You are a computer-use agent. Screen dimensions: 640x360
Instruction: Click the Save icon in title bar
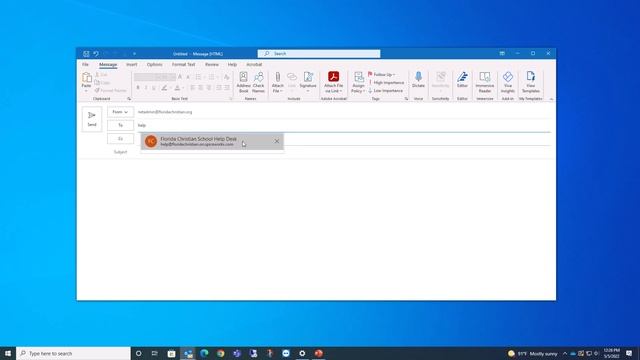click(86, 54)
